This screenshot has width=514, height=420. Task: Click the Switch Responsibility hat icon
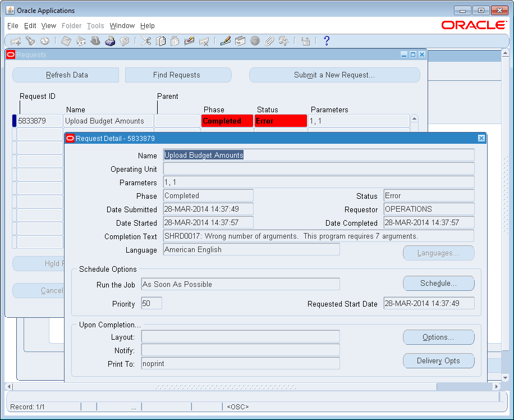pos(95,41)
